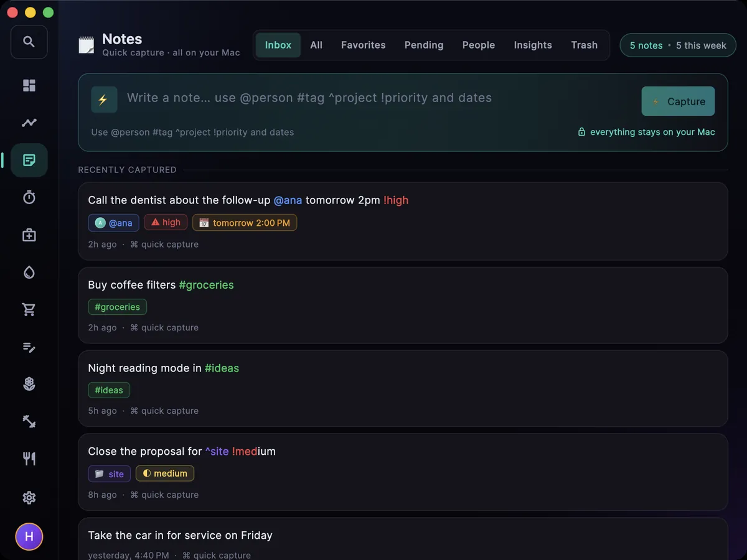
Task: Open the dashboard grid icon
Action: tap(29, 85)
